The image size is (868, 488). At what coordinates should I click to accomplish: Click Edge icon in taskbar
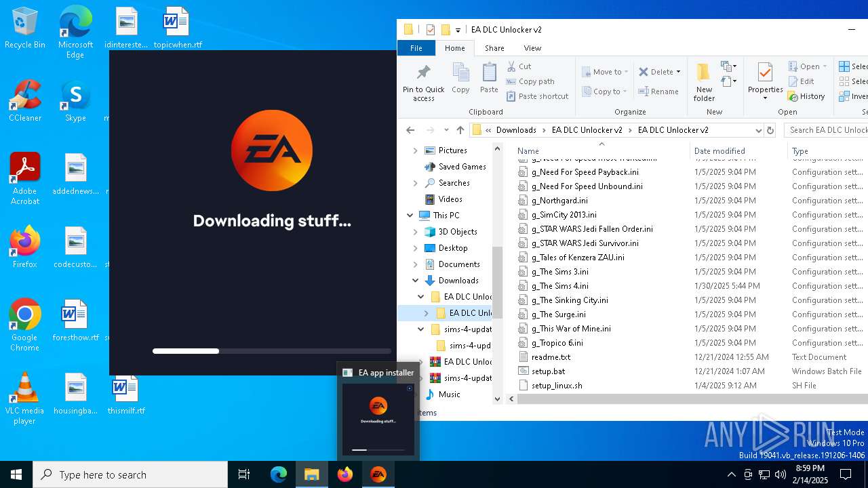click(x=279, y=474)
